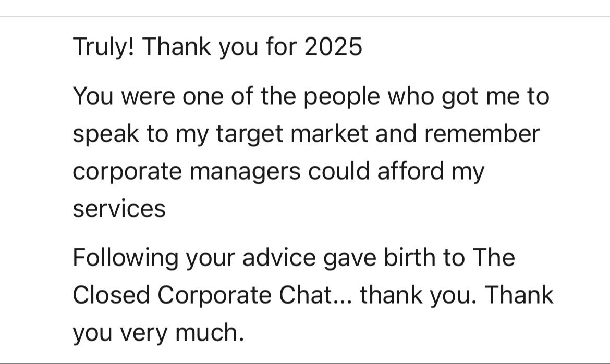Click the phrase "gave birth to"

click(396, 258)
